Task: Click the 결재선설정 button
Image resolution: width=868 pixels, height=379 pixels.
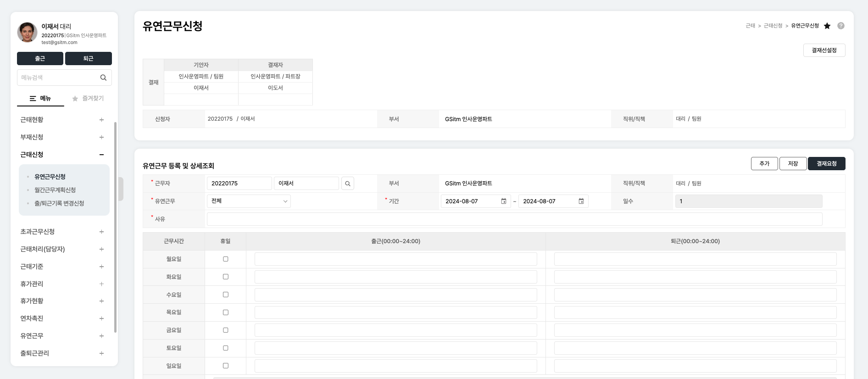Action: pyautogui.click(x=824, y=50)
